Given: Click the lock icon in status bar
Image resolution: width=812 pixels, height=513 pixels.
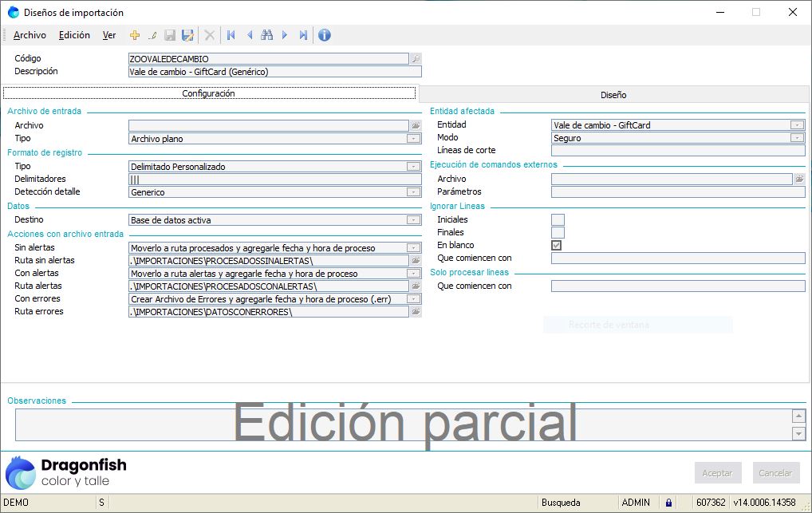Looking at the screenshot, I should (x=668, y=503).
